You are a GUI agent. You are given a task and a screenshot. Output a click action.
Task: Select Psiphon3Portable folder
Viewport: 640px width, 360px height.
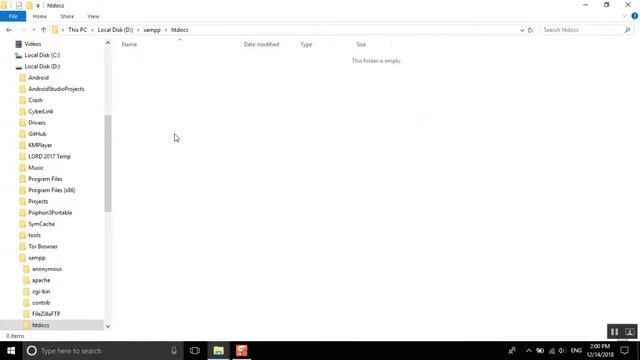pos(50,213)
